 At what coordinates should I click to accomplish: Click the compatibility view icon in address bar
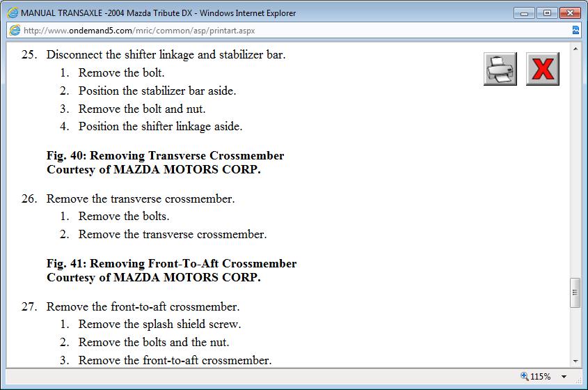[x=575, y=31]
